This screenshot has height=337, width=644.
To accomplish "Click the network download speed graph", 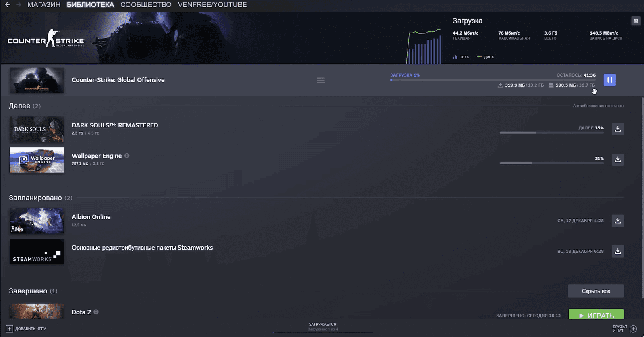I will (x=424, y=46).
